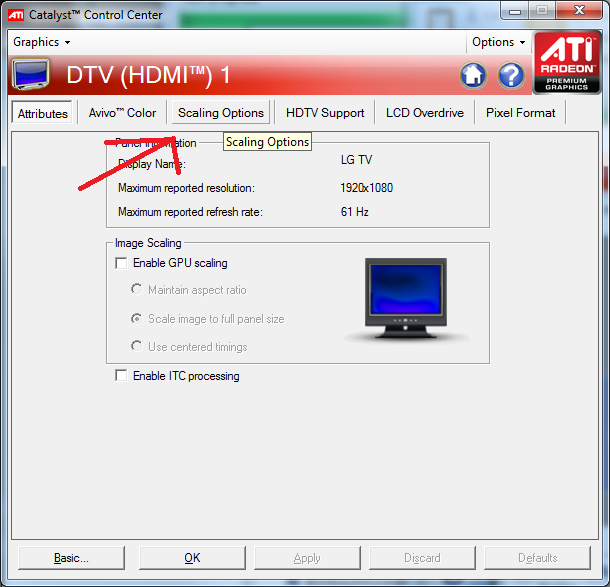Switch to the Attributes tab
Image resolution: width=610 pixels, height=587 pixels.
42,114
